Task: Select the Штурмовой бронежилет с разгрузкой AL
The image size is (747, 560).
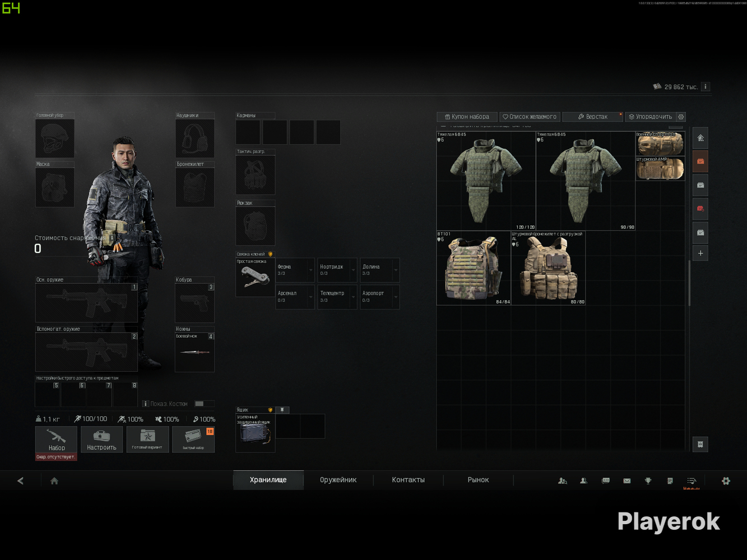Action: (x=549, y=268)
